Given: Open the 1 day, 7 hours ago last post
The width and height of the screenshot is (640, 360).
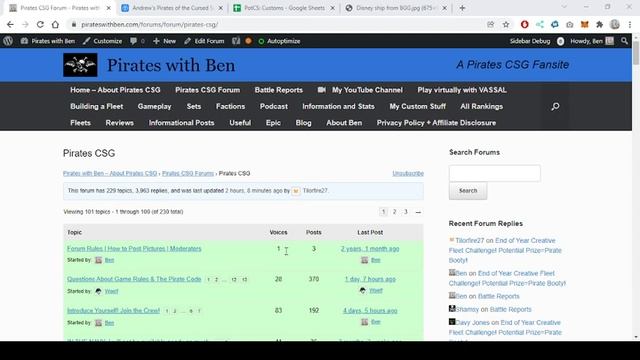Looking at the screenshot, I should pyautogui.click(x=370, y=279).
